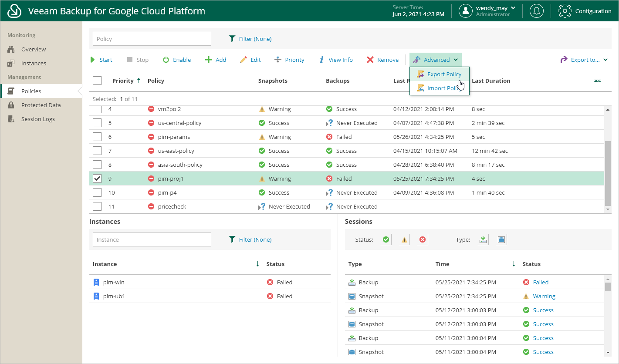This screenshot has width=619, height=364.
Task: Check the us-east-policy checkbox
Action: 97,151
